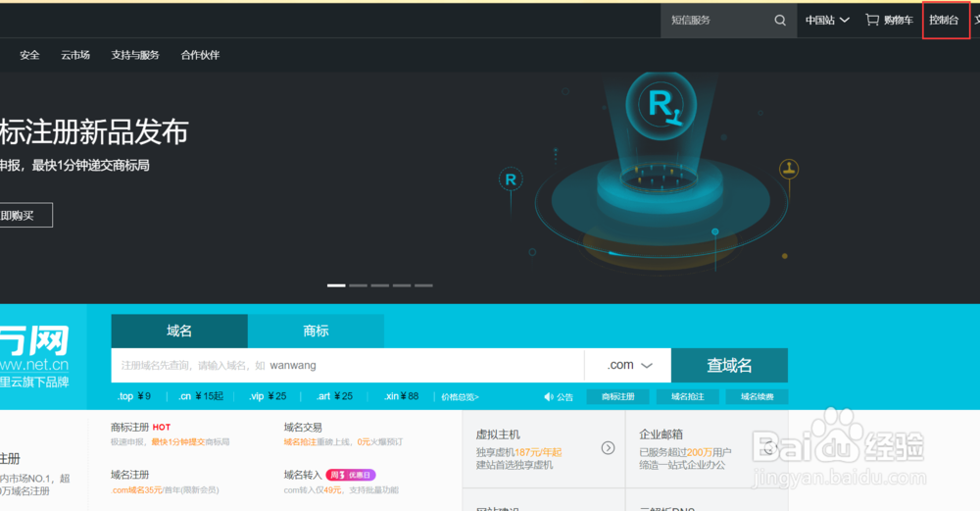Focus the 短信服务 header search box
Screen dimensions: 980x511
click(x=715, y=20)
